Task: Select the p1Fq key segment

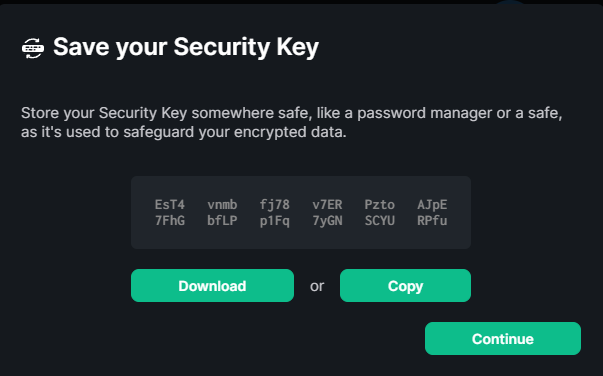Action: click(275, 221)
